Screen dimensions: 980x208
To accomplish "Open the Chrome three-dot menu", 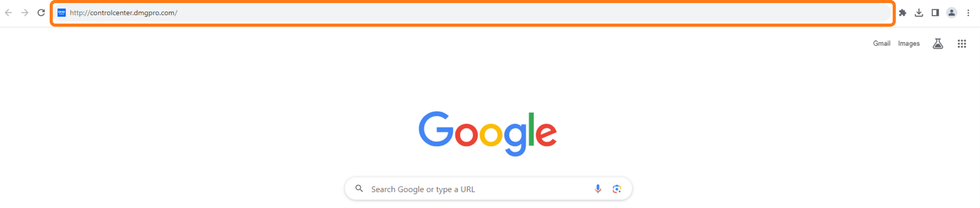I will coord(968,13).
